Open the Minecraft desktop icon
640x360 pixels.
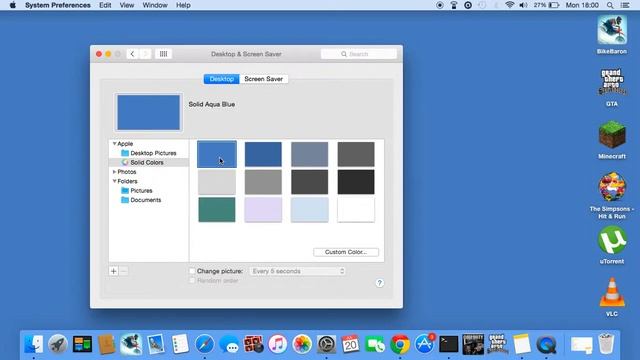612,135
